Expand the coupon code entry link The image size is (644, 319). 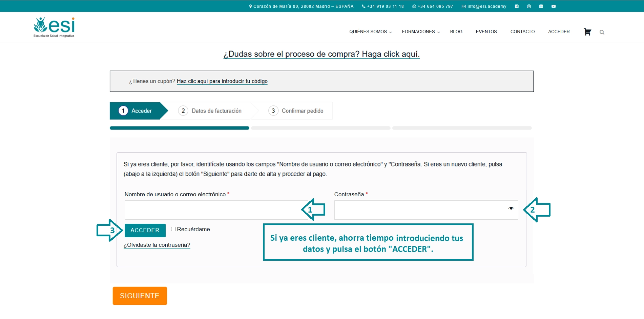(222, 81)
